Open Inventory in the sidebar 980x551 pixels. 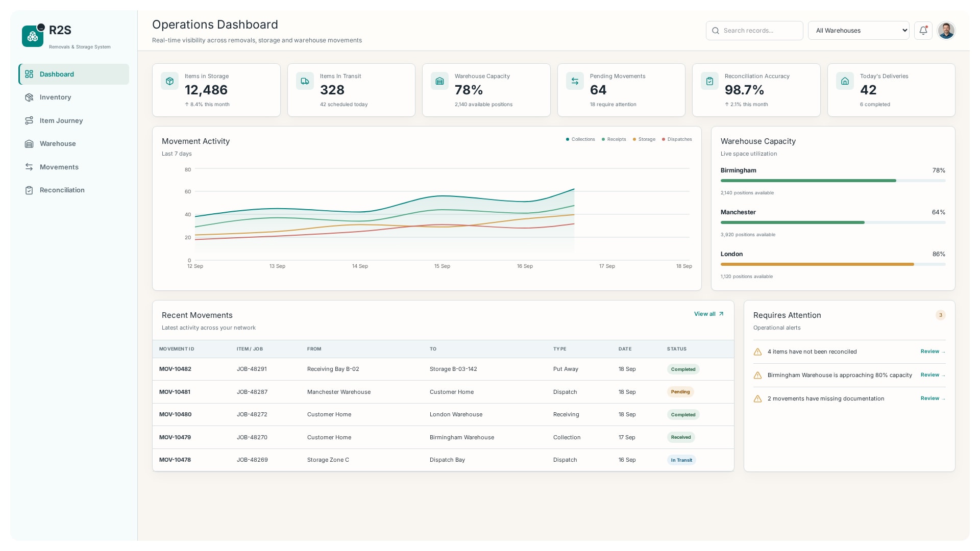[74, 97]
